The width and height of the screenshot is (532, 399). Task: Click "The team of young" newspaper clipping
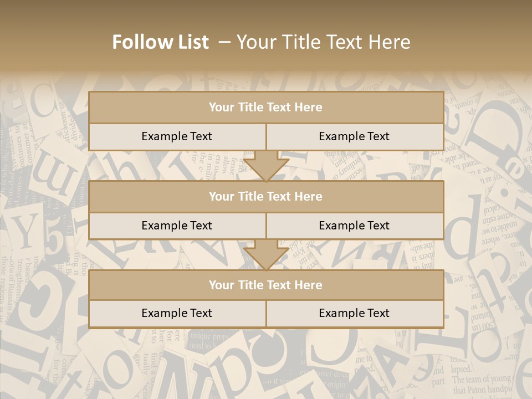click(x=480, y=380)
